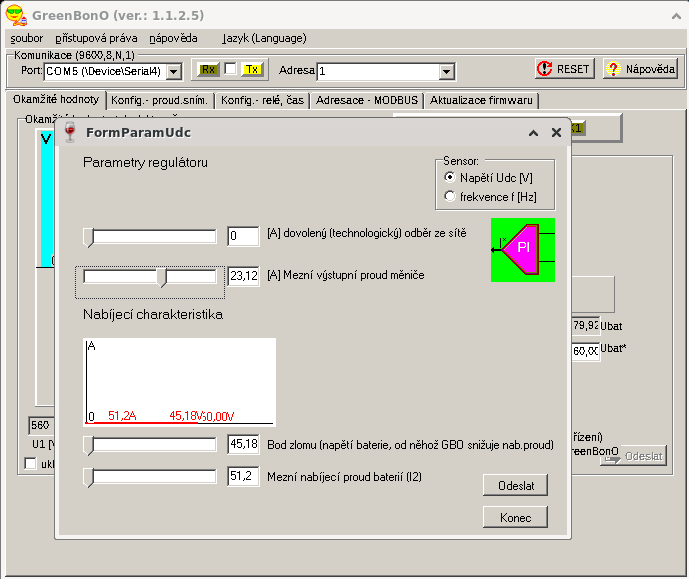This screenshot has width=689, height=579.
Task: Open the přístupová práva menu
Action: 96,38
